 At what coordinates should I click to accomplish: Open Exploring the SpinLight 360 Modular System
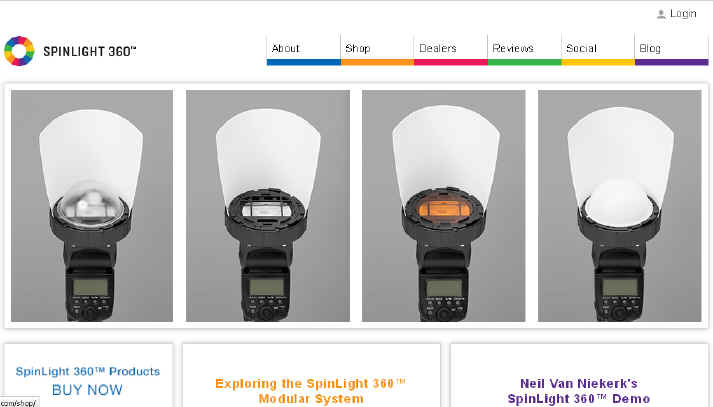tap(311, 391)
